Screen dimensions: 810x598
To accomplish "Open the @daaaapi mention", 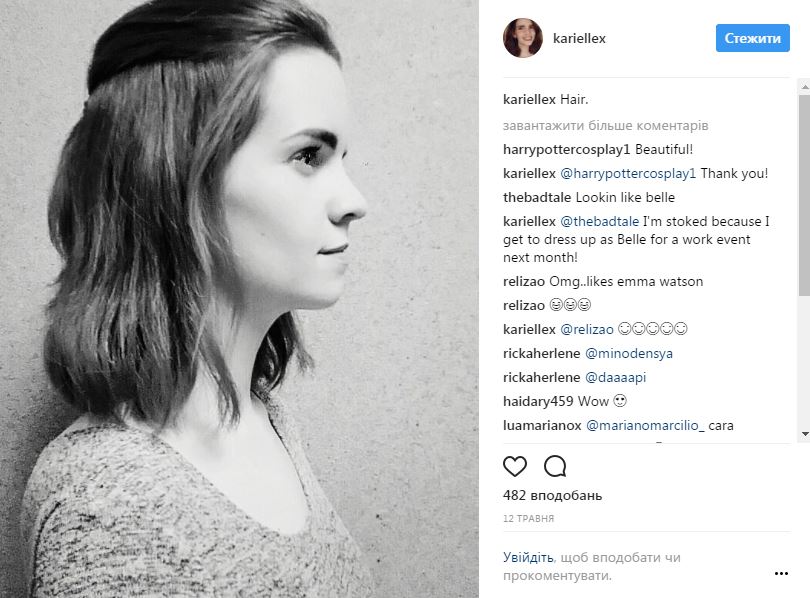I will tap(615, 377).
